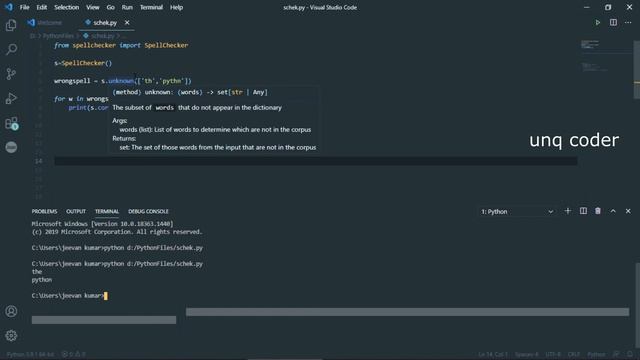Click the notifications bell in status bar

coord(630,354)
